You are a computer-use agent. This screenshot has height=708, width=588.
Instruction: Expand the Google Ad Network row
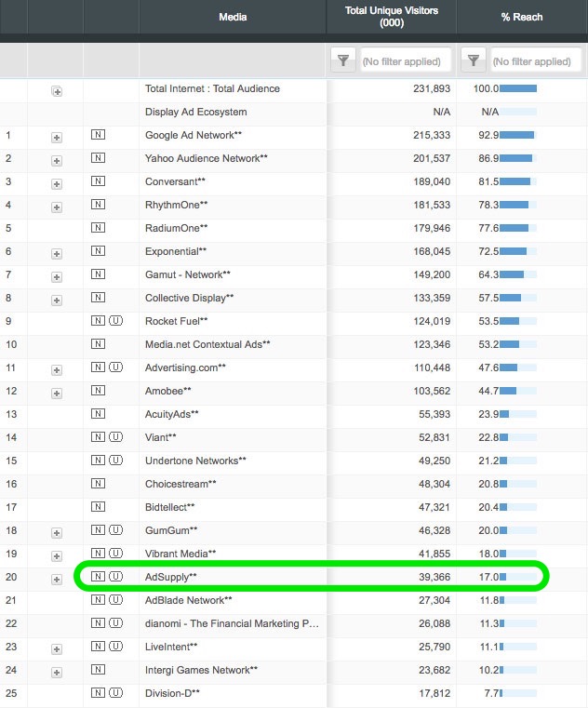coord(57,137)
